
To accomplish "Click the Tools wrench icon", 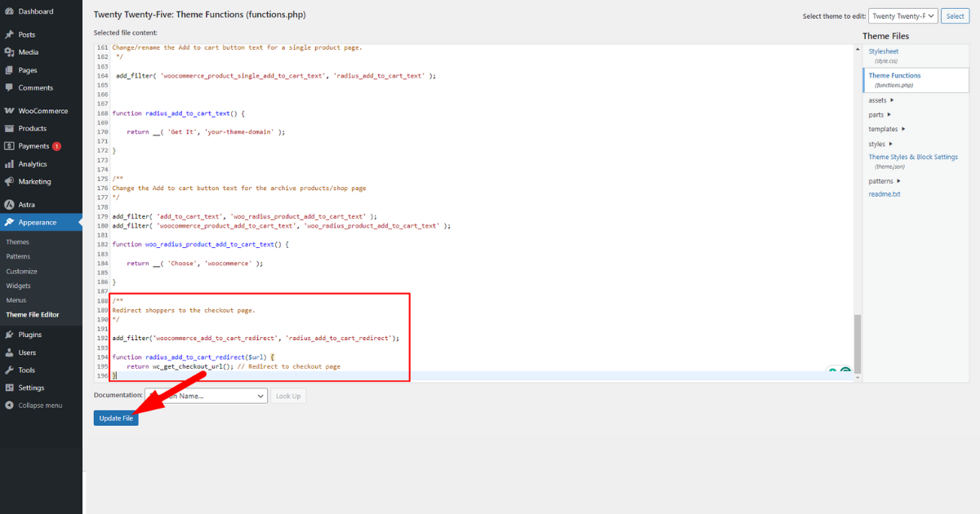I will (x=9, y=370).
